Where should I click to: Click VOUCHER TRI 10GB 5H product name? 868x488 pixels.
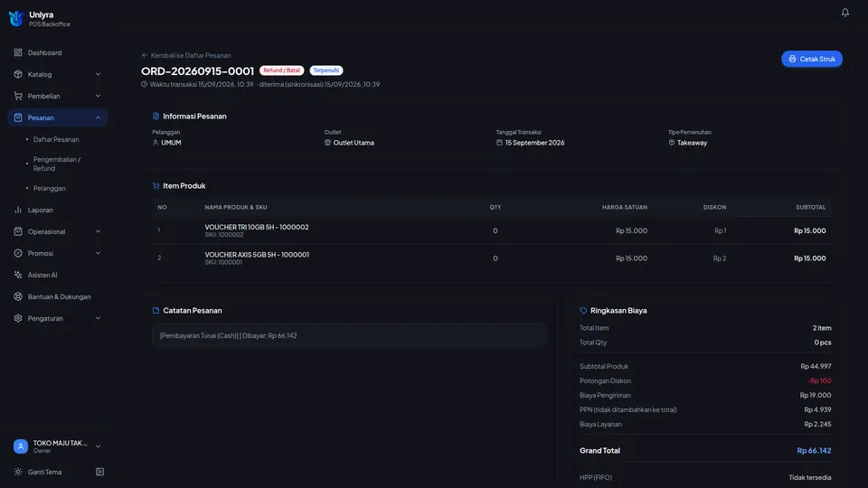coord(257,227)
